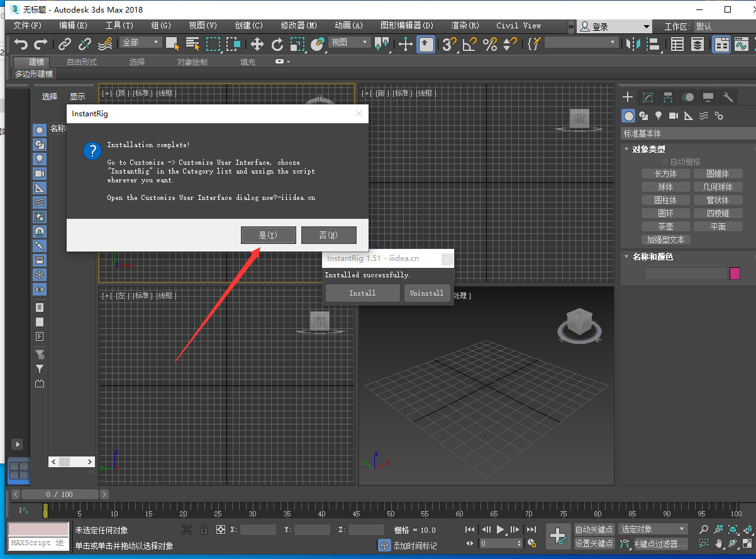Open the 标准基本体 category dropdown
Viewport: 756px width, 559px height.
point(687,133)
